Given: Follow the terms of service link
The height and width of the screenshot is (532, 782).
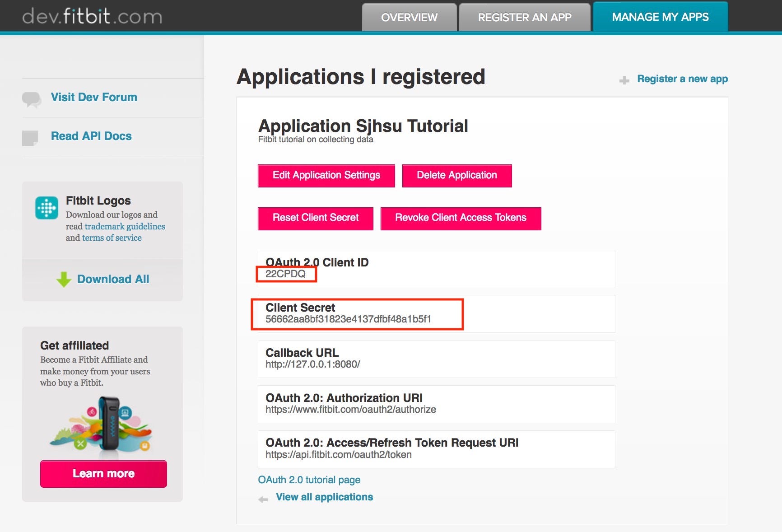Looking at the screenshot, I should 112,238.
